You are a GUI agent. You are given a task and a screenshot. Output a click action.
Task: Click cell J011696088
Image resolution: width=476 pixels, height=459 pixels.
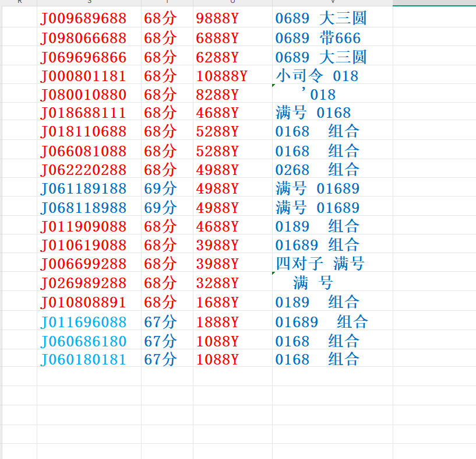89,320
